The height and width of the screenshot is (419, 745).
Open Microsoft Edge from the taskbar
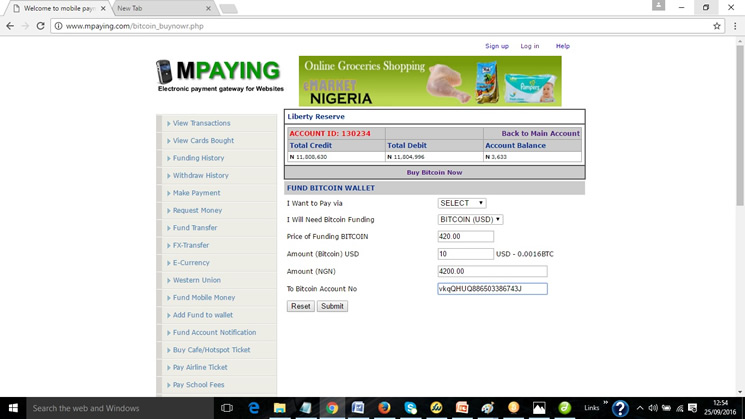(254, 408)
